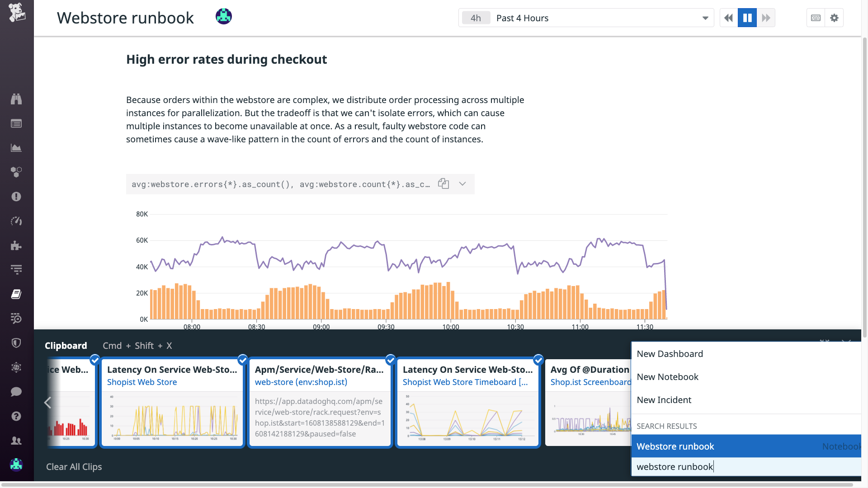Toggle the Shopist Web Store Timeboard clip checkbox
868x488 pixels.
[x=538, y=360]
